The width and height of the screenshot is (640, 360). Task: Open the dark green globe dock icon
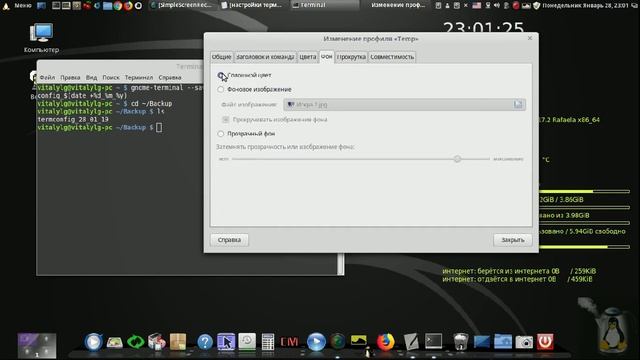click(338, 342)
